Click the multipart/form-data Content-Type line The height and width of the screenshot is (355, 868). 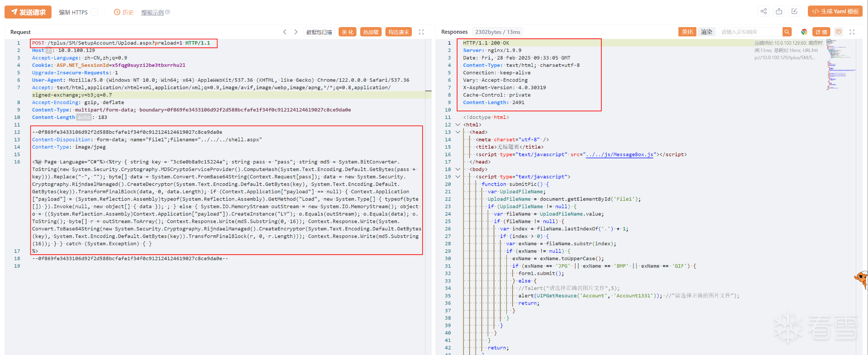pyautogui.click(x=192, y=110)
